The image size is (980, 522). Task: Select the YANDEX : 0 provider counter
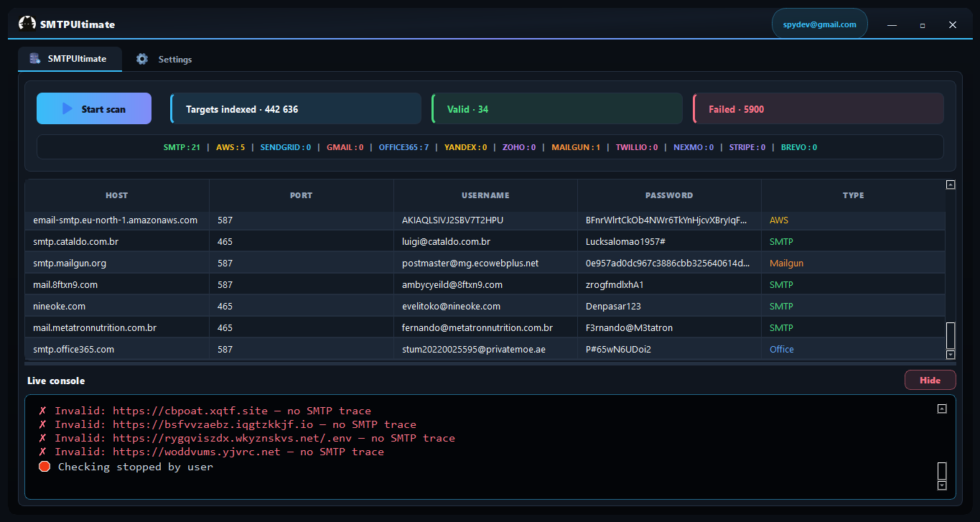point(466,147)
